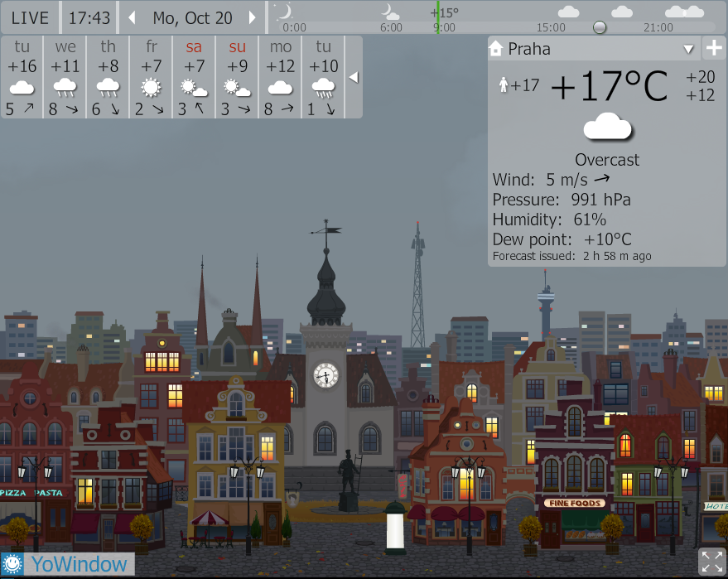Click the LIVE mode button
This screenshot has width=728, height=579.
[30, 17]
